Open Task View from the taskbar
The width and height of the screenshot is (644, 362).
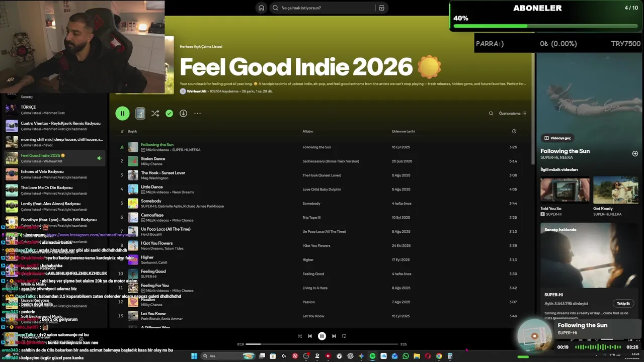262,356
